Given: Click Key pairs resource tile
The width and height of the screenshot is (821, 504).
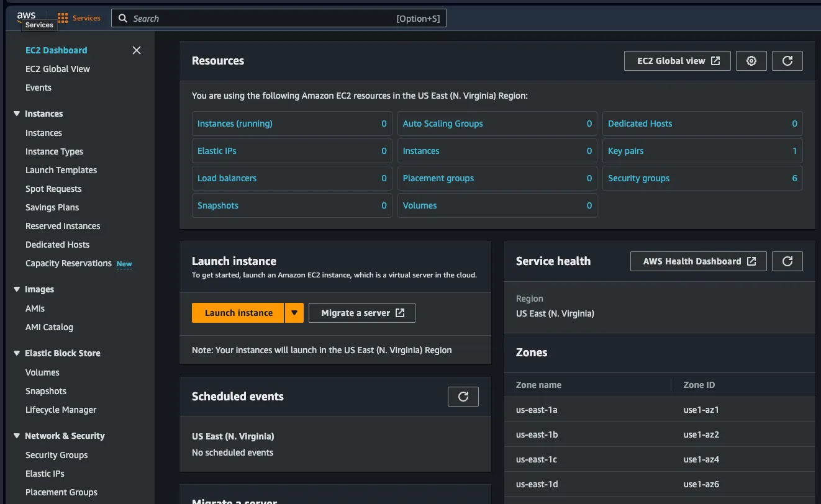Looking at the screenshot, I should click(702, 151).
